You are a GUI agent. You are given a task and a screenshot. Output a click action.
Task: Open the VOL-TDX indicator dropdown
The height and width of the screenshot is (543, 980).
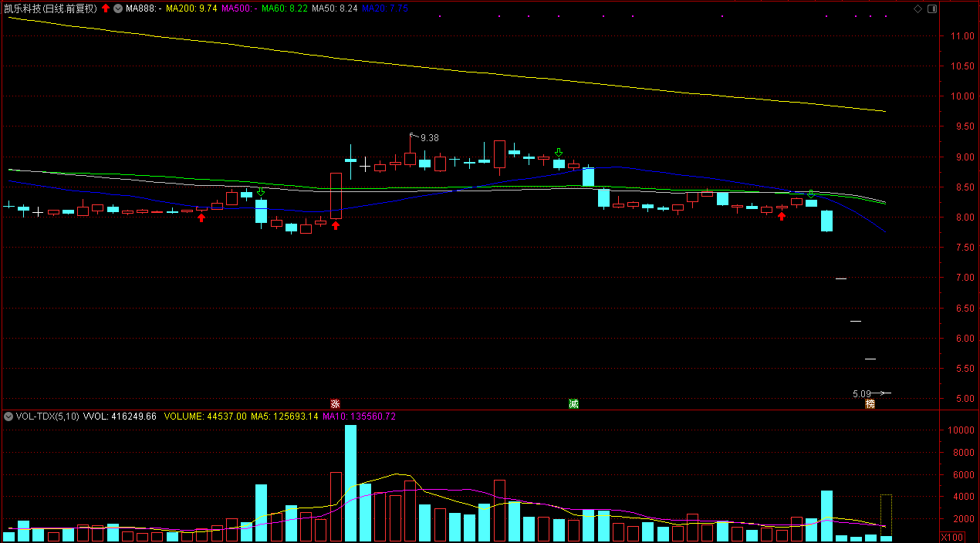pos(8,417)
